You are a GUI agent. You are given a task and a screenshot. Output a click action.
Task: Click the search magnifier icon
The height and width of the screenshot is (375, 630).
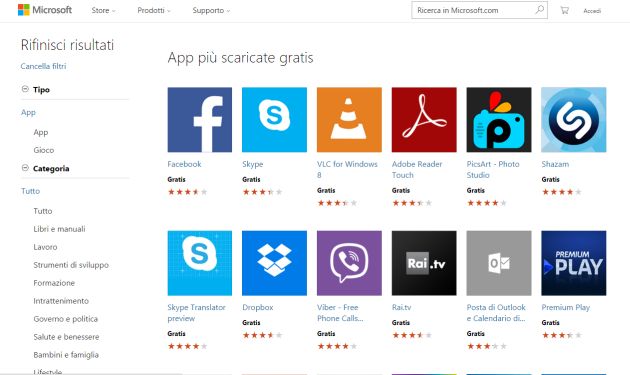pyautogui.click(x=540, y=10)
